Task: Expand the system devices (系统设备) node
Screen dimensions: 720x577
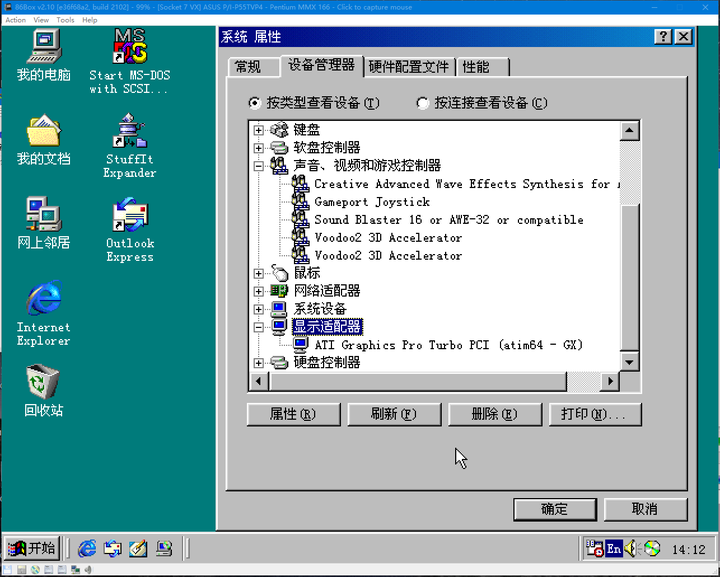Action: tap(259, 309)
